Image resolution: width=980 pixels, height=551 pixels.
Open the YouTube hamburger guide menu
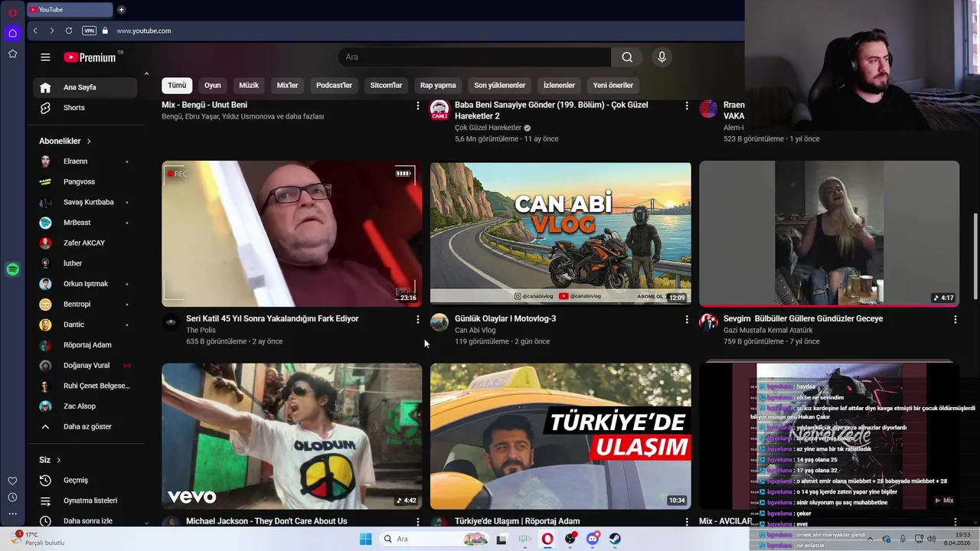coord(45,57)
